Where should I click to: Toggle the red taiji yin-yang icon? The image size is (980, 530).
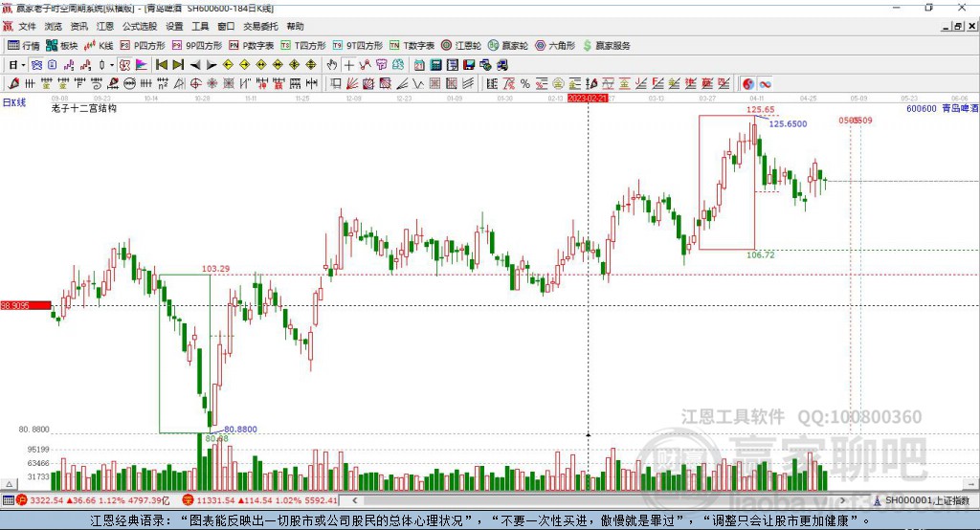tap(748, 84)
